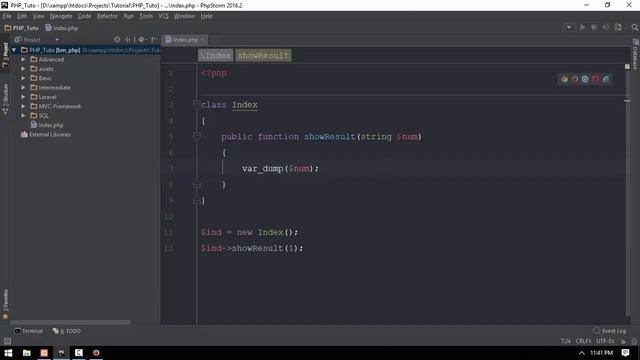Click tool windows toggle icon in status bar
This screenshot has height=360, width=640.
(x=7, y=341)
